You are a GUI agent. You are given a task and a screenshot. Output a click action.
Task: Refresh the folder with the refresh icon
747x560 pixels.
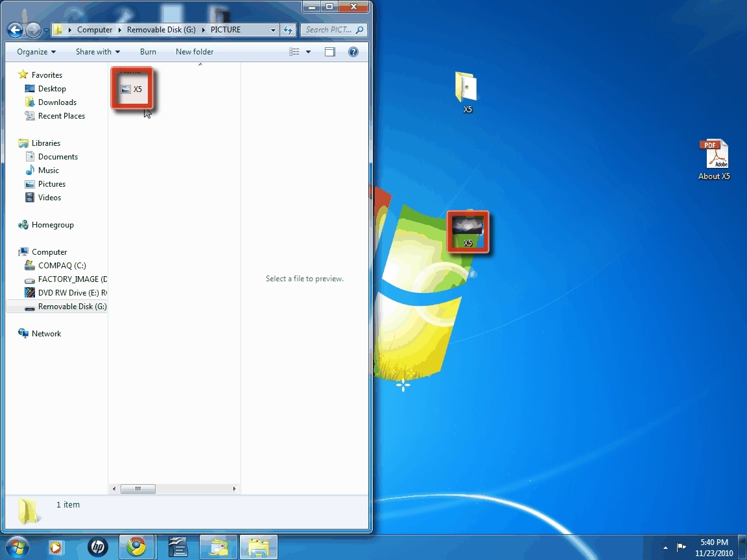(x=288, y=30)
